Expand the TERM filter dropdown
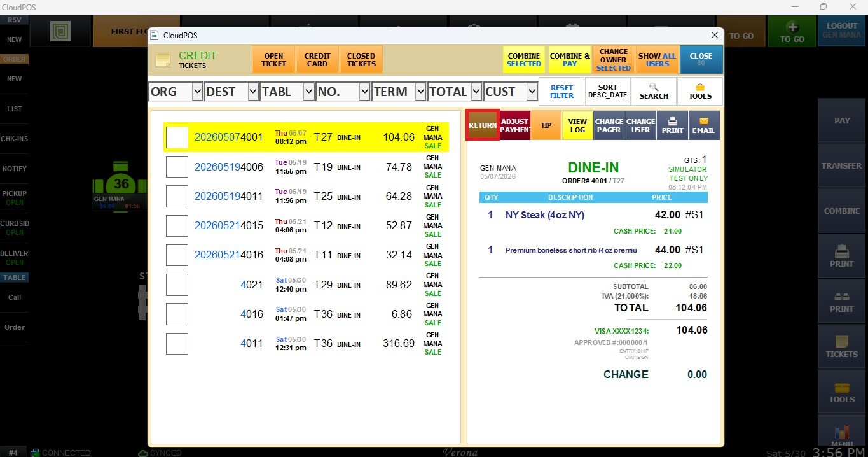 (420, 92)
